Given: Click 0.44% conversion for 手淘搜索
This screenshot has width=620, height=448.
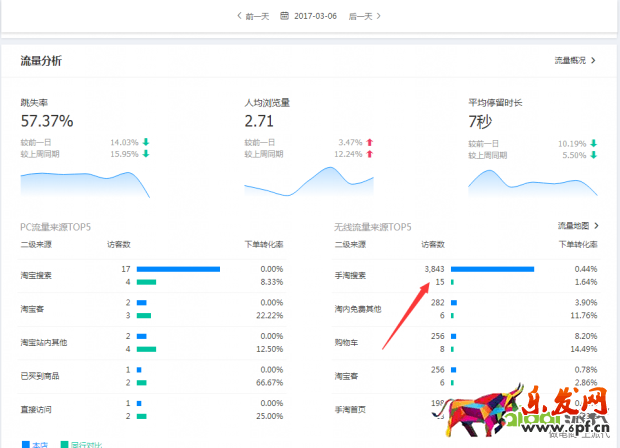Looking at the screenshot, I should pyautogui.click(x=586, y=269).
